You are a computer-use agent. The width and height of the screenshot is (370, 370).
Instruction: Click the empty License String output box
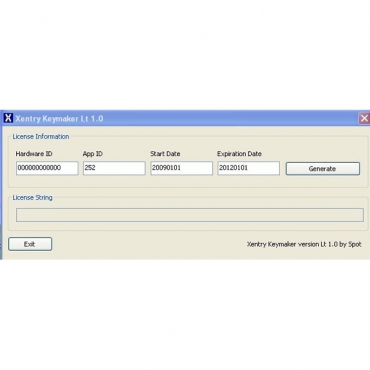(x=190, y=215)
